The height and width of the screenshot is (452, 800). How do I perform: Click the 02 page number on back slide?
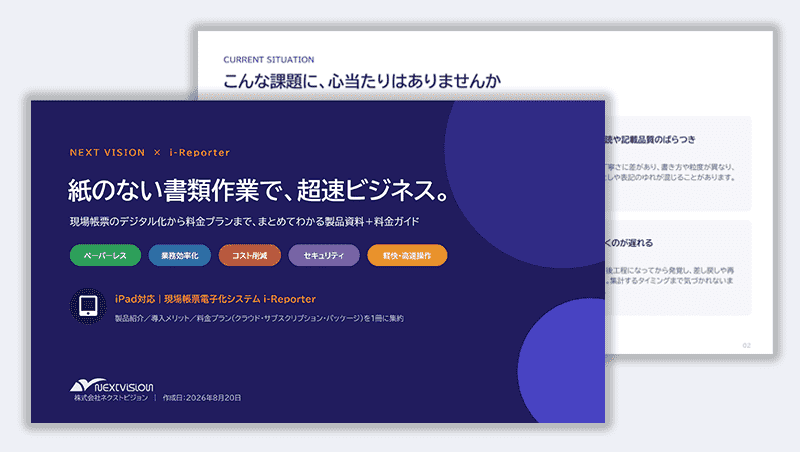click(x=746, y=345)
